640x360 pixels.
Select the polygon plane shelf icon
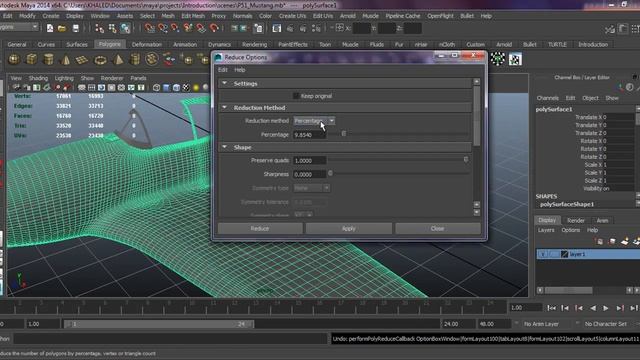(82, 60)
